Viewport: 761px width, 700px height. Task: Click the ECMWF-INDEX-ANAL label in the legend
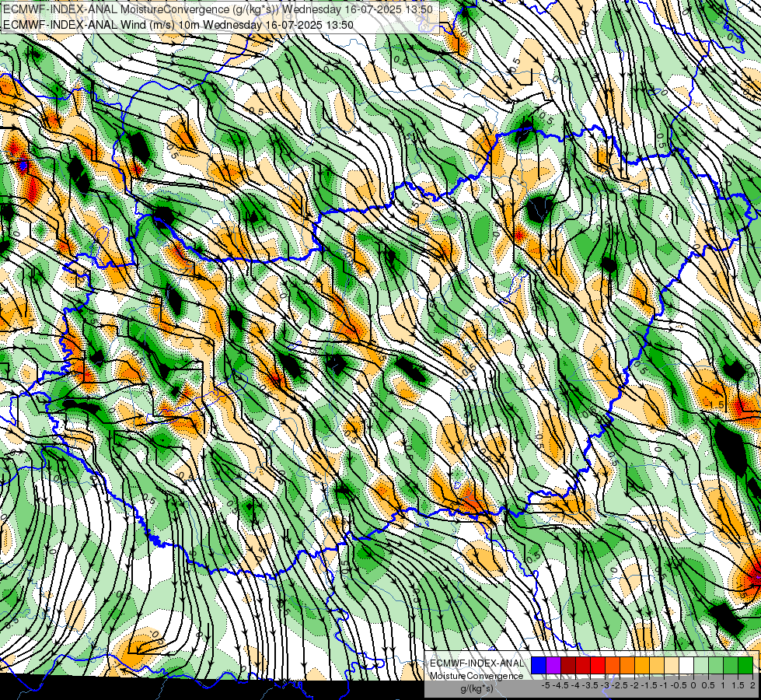click(476, 663)
